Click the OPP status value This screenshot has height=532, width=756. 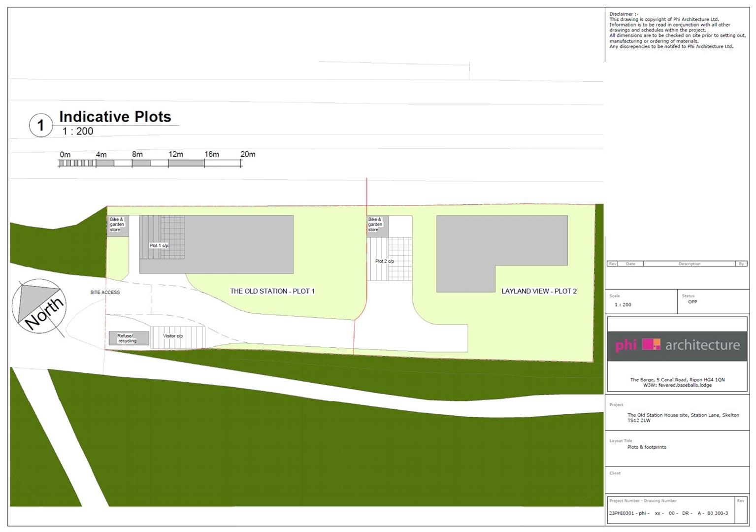click(692, 302)
